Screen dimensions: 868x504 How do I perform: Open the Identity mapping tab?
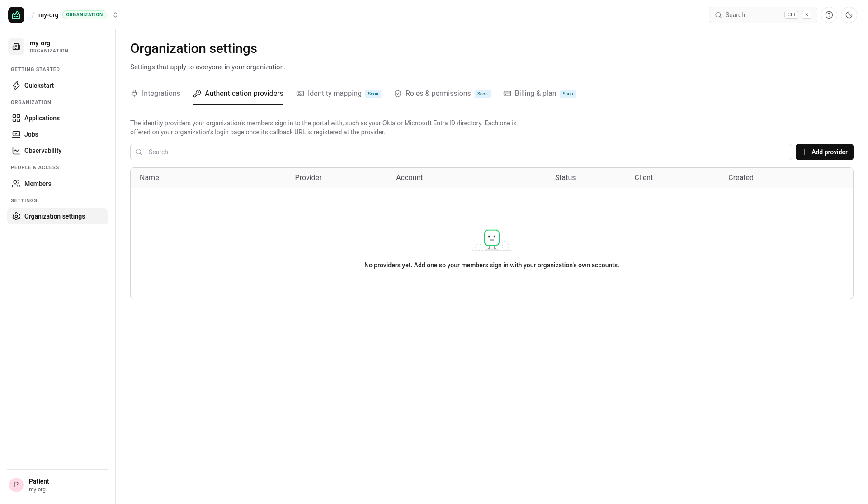339,94
